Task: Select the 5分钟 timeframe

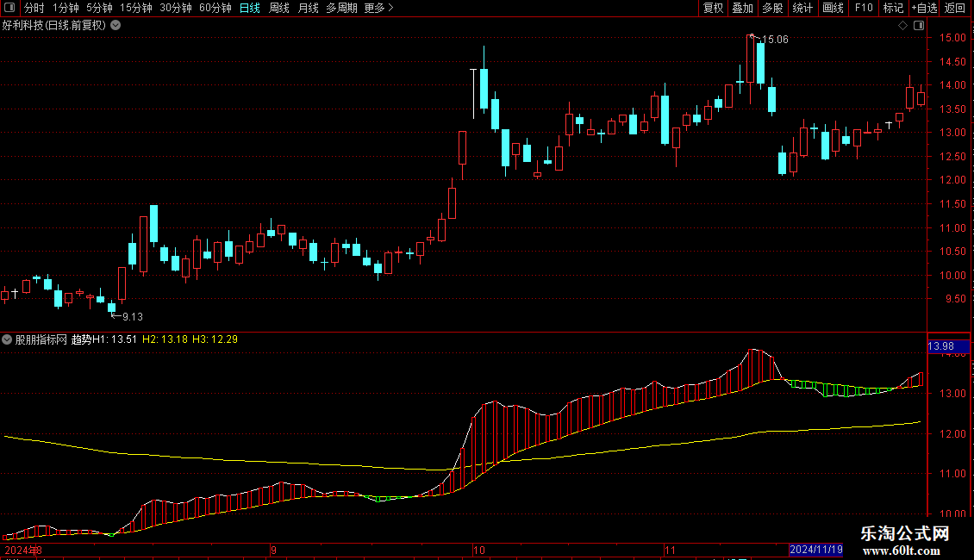Action: click(x=99, y=8)
